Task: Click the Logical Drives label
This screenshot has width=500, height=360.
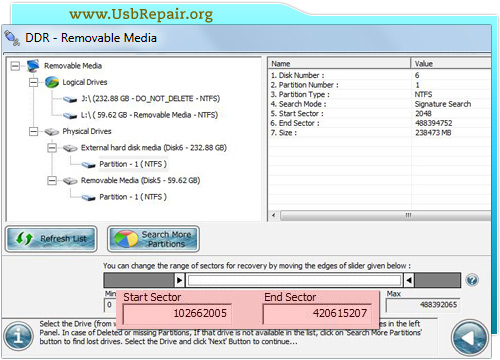Action: [x=85, y=82]
